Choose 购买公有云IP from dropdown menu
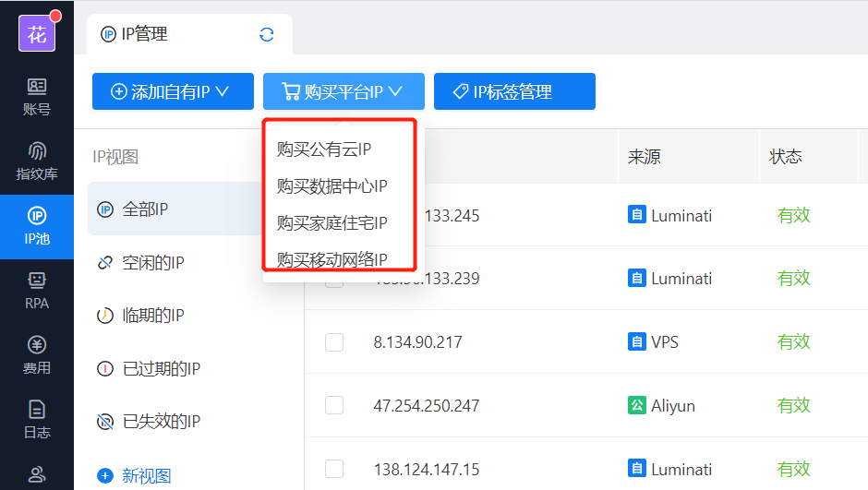Screen dimensions: 868x490 coord(324,149)
